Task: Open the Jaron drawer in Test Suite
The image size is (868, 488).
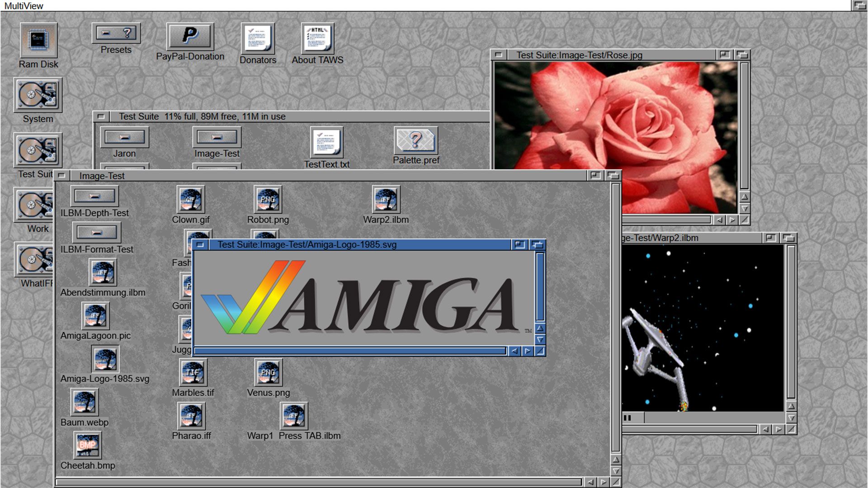Action: click(124, 137)
